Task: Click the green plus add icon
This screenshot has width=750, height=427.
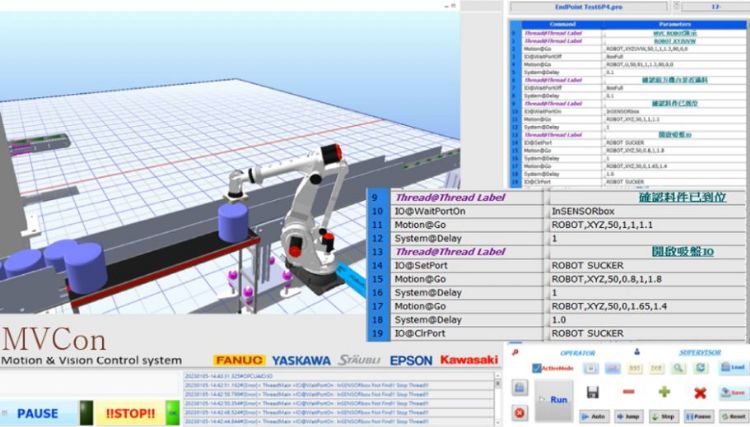Action: 663,392
